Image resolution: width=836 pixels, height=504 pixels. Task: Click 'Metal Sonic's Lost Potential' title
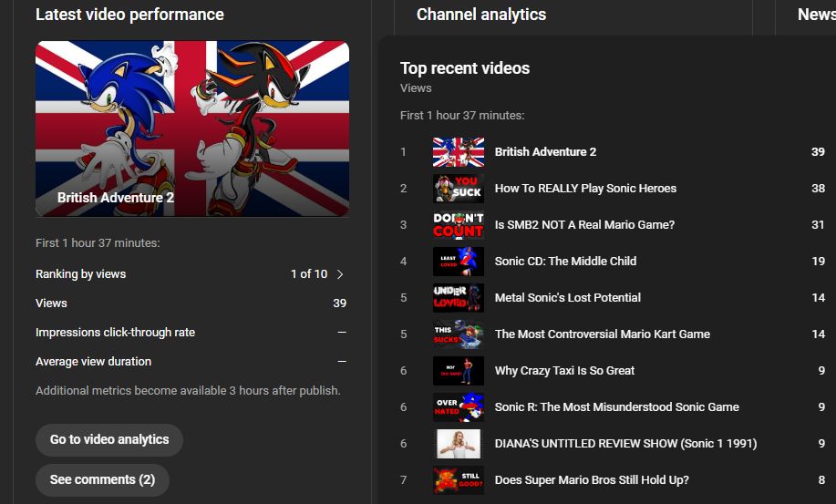click(568, 298)
